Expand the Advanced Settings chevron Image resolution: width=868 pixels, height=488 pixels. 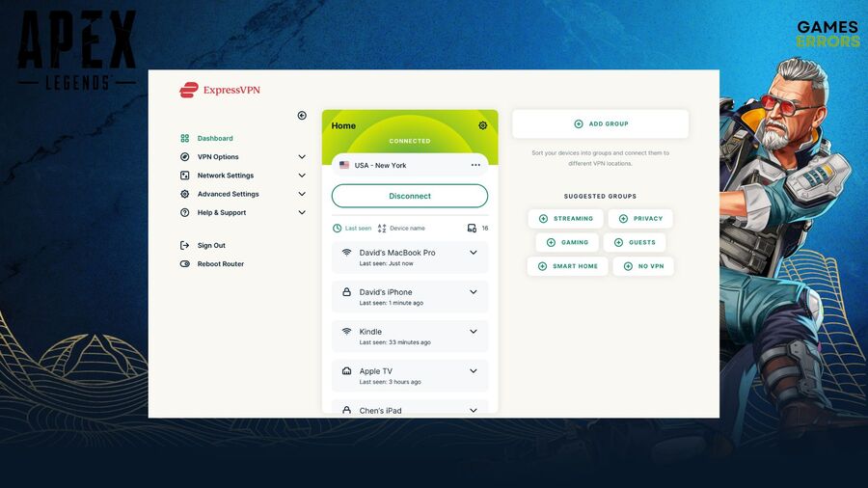point(302,194)
